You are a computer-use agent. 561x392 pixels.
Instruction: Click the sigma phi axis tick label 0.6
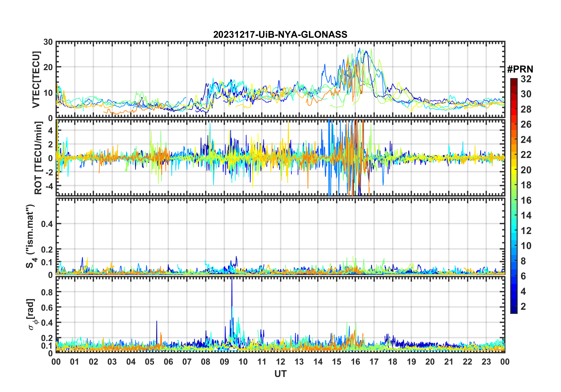point(47,307)
